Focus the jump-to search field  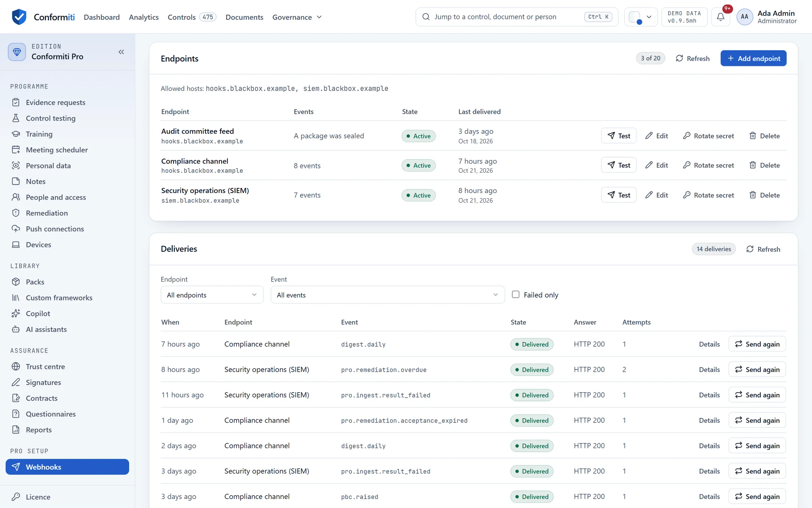(517, 17)
